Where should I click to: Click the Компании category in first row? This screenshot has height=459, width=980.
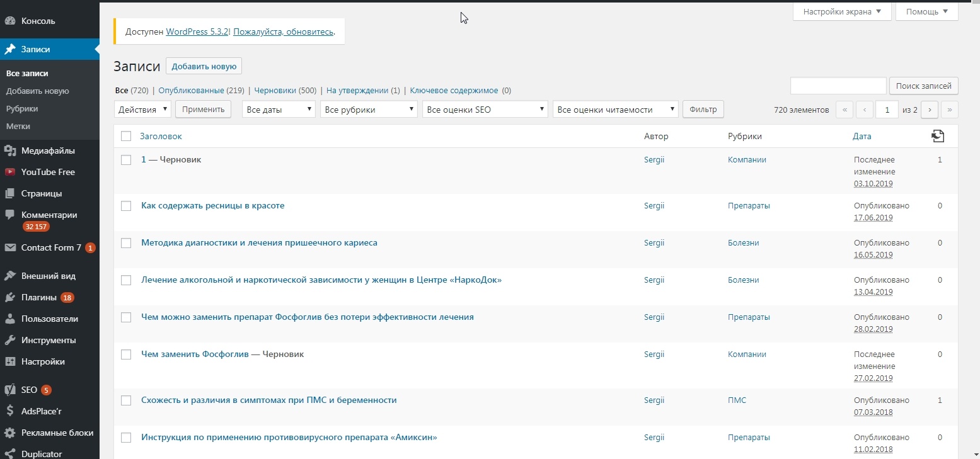pyautogui.click(x=747, y=160)
